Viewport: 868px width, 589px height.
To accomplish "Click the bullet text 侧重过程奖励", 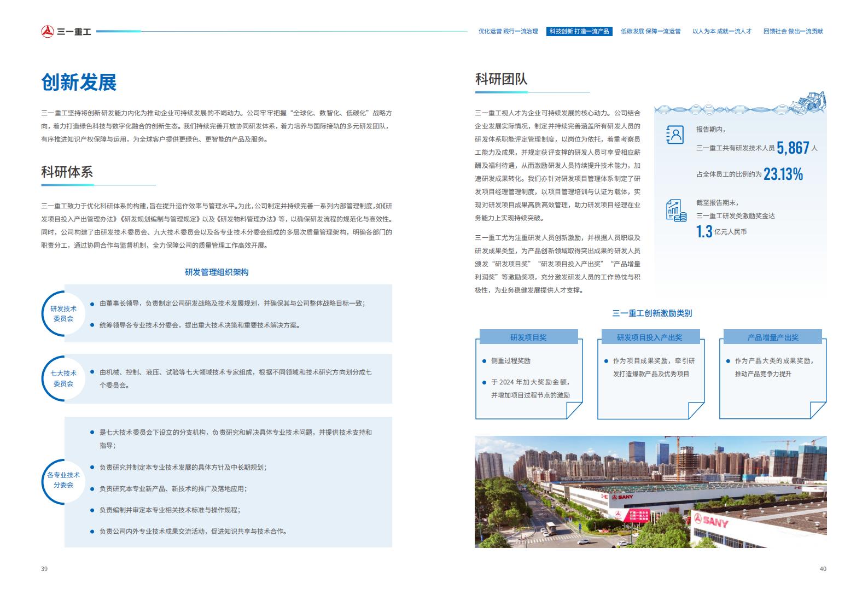I will [x=510, y=361].
